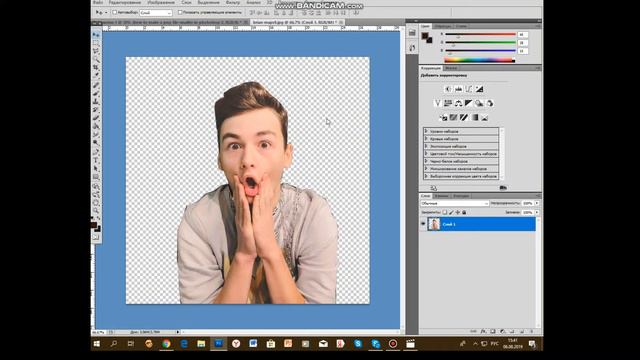Viewport: 640px width, 360px height.
Task: Select the Zoom tool in toolbox
Action: [96, 211]
